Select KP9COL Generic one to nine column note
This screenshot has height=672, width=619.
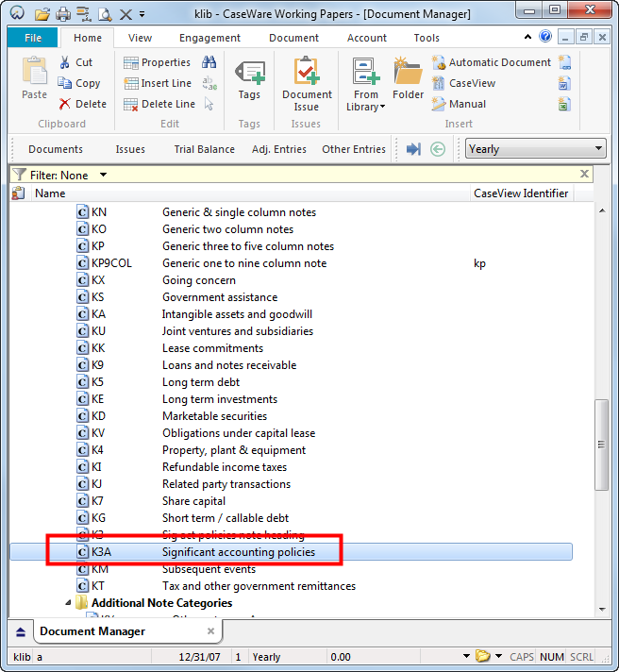click(201, 263)
